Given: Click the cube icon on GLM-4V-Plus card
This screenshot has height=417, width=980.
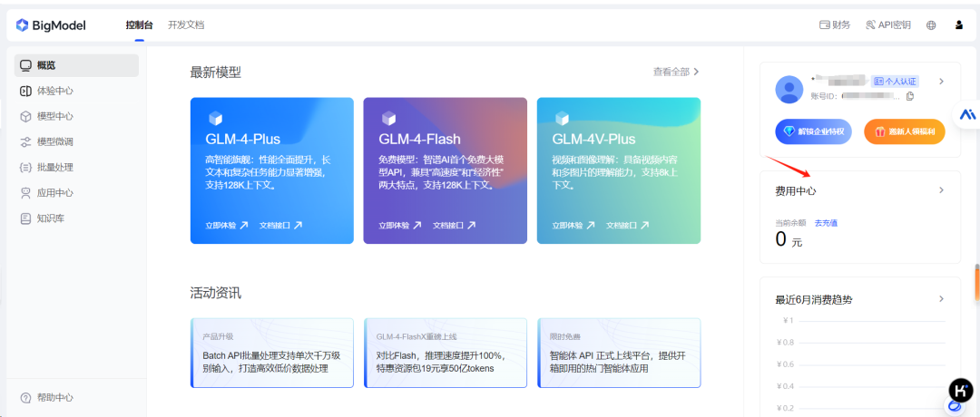Looking at the screenshot, I should (562, 118).
